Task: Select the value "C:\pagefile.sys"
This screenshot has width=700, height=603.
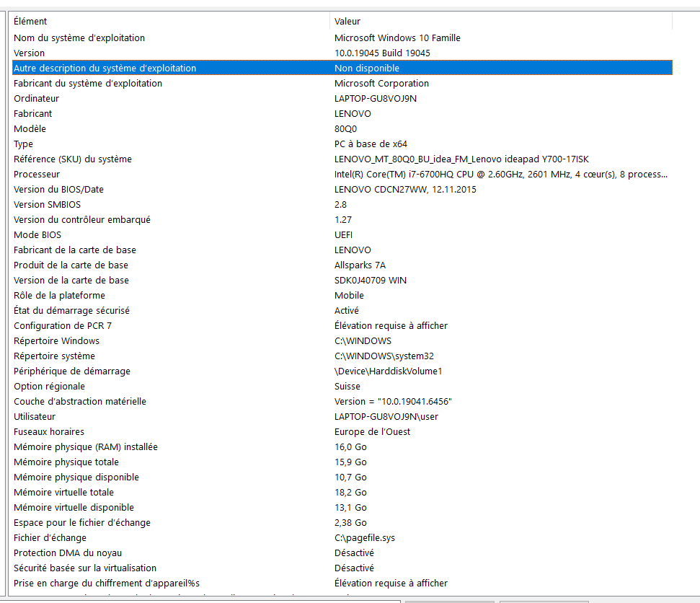Action: 364,538
